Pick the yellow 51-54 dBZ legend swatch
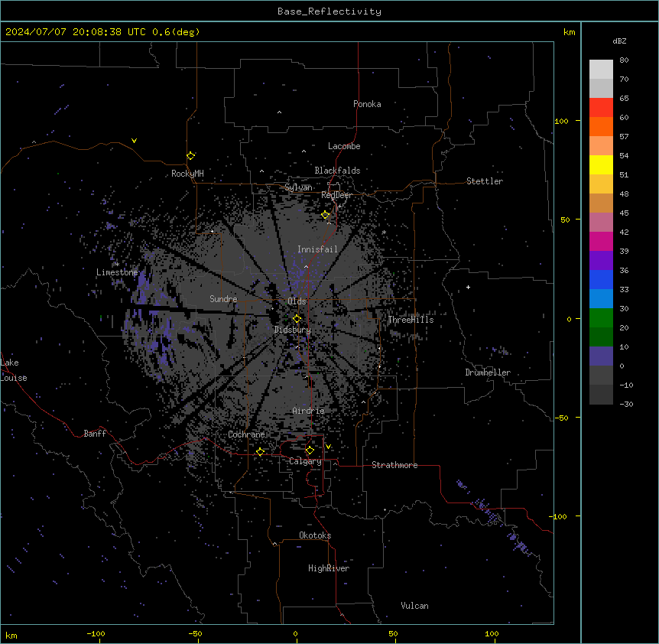Viewport: 659px width, 644px height. 601,164
